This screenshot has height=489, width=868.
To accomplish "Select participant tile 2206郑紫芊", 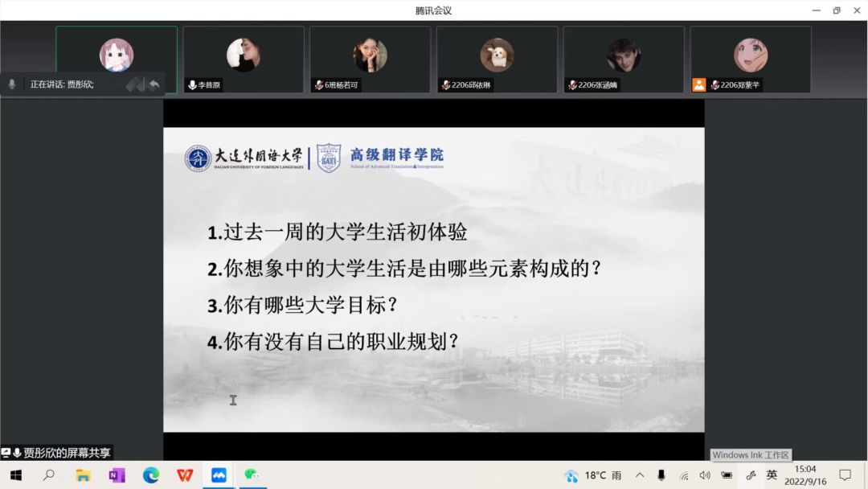I will coord(750,60).
